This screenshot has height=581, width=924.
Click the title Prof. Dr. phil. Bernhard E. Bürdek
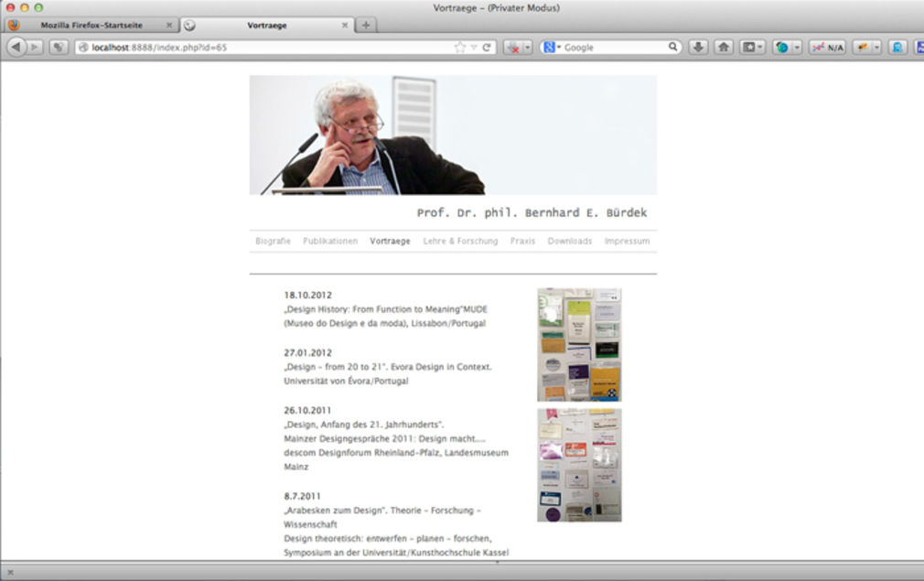(x=532, y=212)
